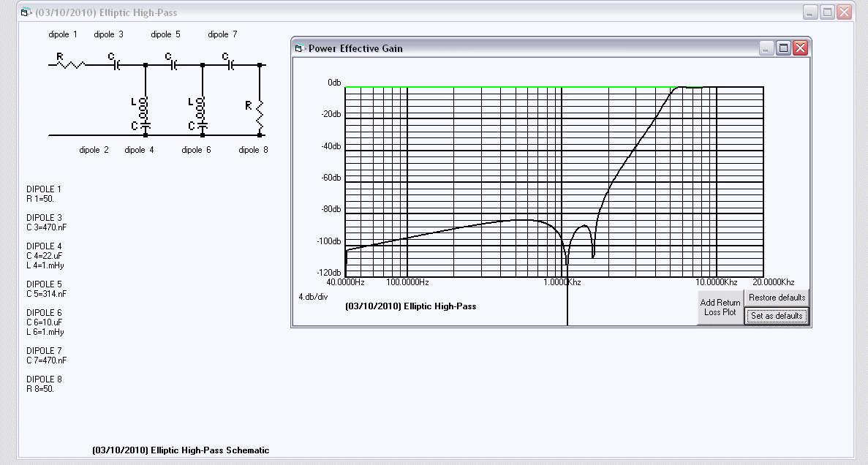
Task: Click the 'dipole 6' schematic label
Action: (x=197, y=150)
